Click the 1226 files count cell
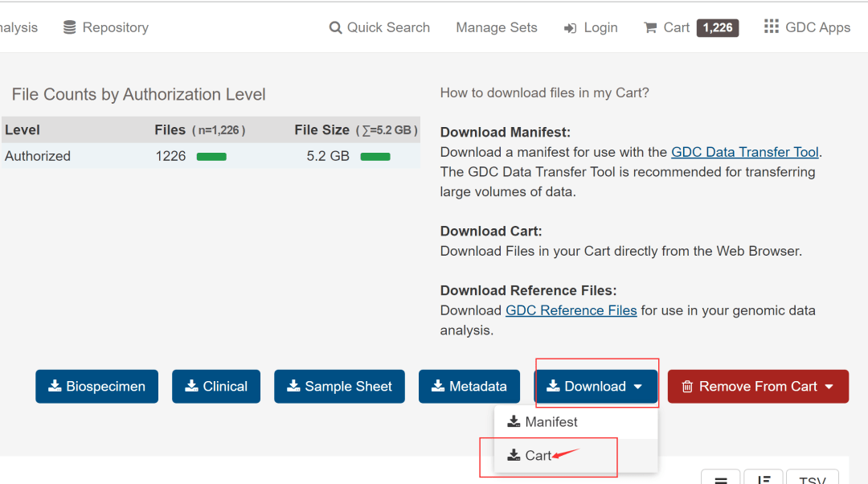The image size is (868, 484). click(x=170, y=156)
